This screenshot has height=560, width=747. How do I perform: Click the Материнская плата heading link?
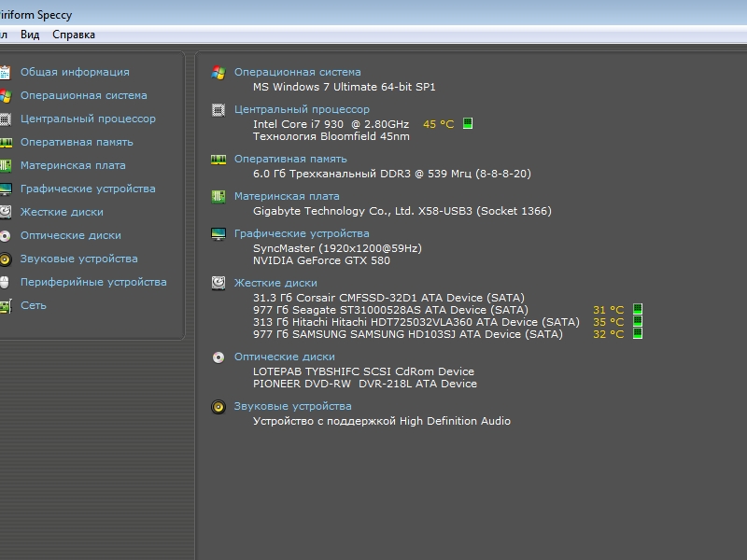(287, 196)
